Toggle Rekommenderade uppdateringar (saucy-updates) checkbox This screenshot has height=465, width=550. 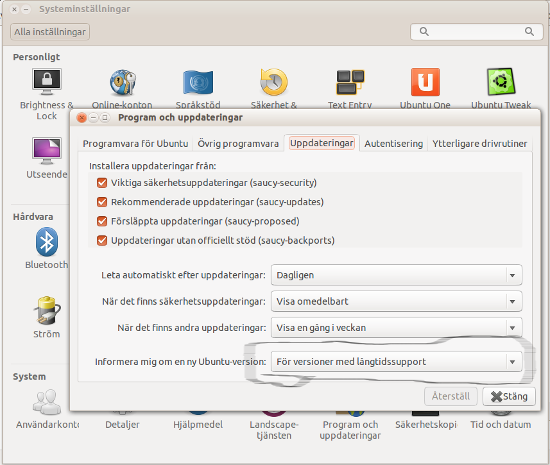[102, 202]
